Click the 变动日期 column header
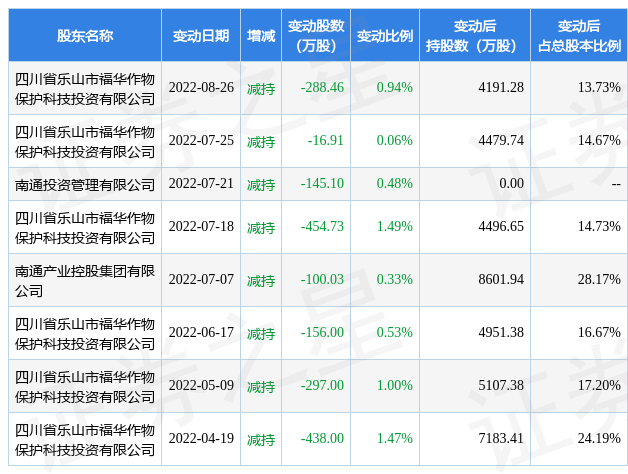 point(201,36)
